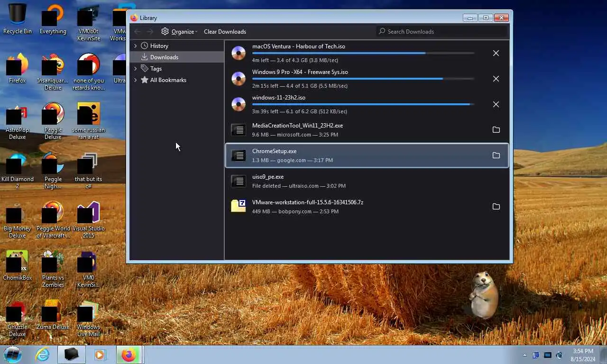Click the prairie dog desktop gadget

pyautogui.click(x=484, y=294)
